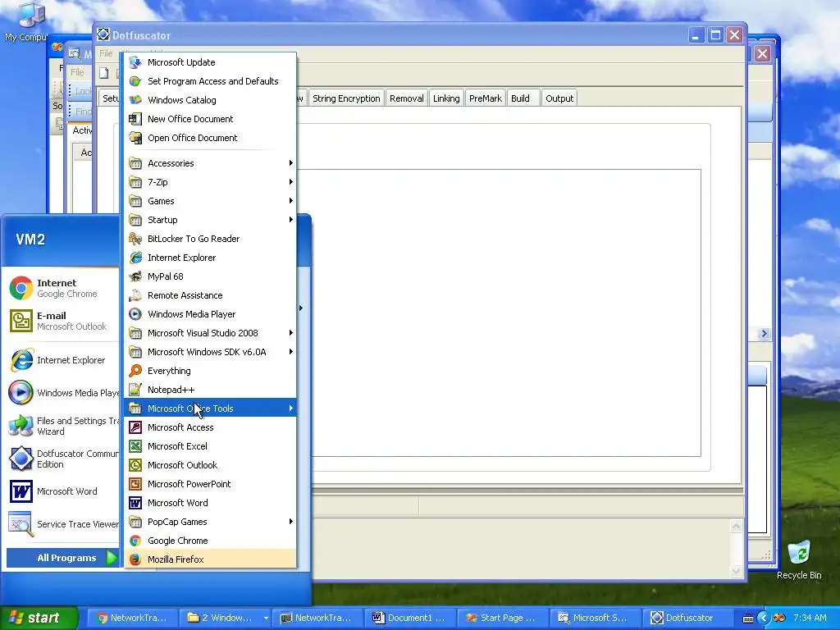The width and height of the screenshot is (840, 630).
Task: Launch Microsoft Access icon
Action: (x=135, y=427)
